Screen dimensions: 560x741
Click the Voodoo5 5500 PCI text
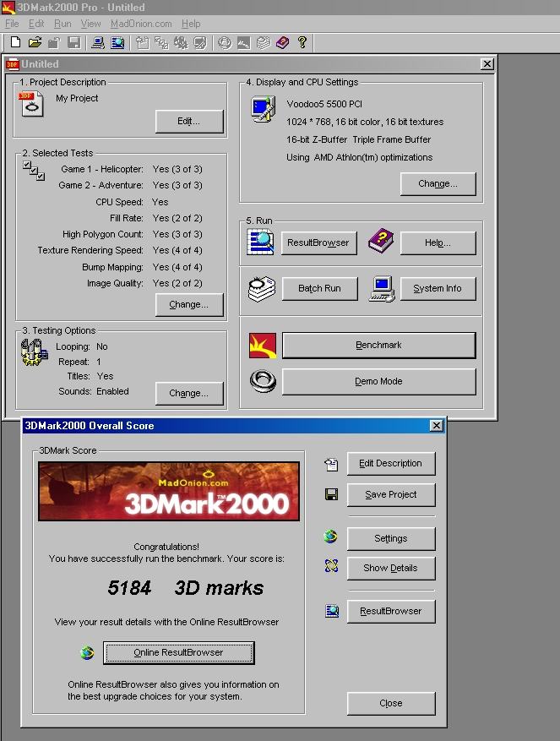(324, 104)
